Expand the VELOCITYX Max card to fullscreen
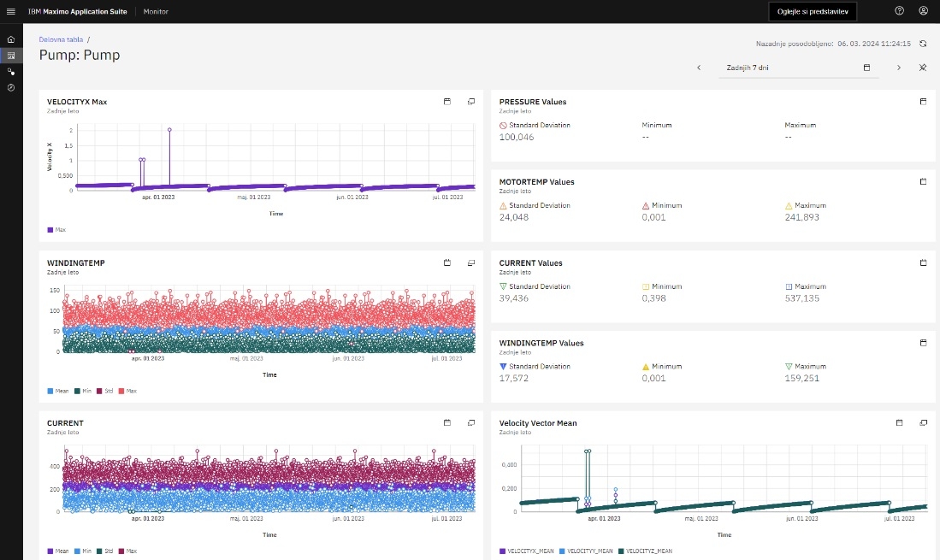This screenshot has width=940, height=560. click(471, 102)
